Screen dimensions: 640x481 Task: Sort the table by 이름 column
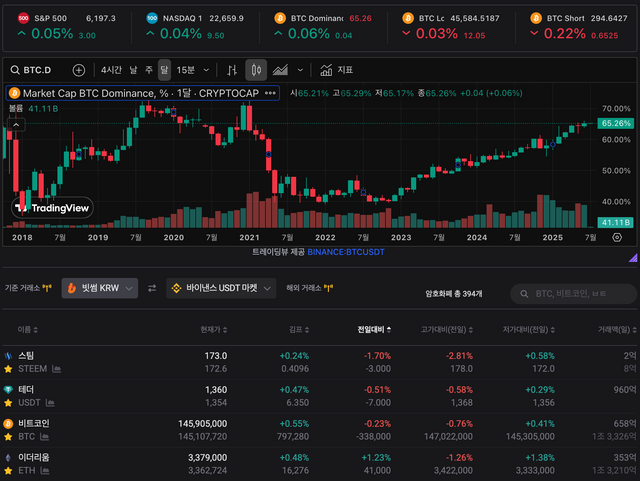[x=27, y=330]
